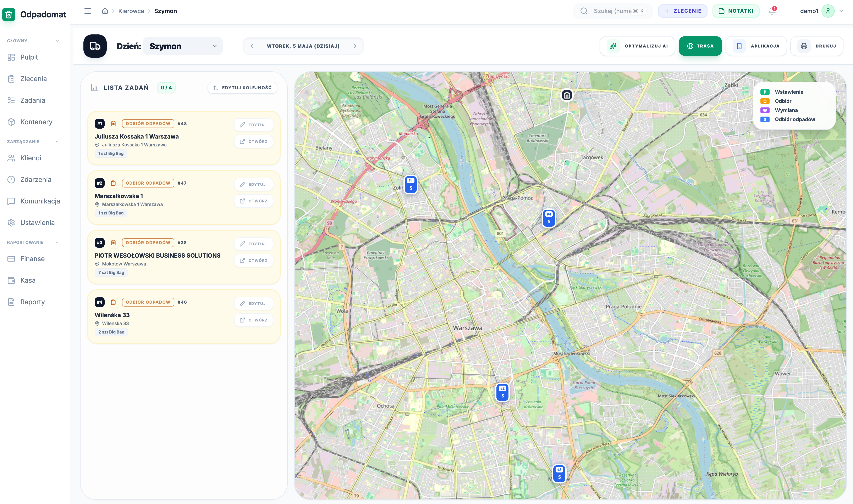Collapse the Główny sidebar section
853x504 pixels.
[57, 41]
